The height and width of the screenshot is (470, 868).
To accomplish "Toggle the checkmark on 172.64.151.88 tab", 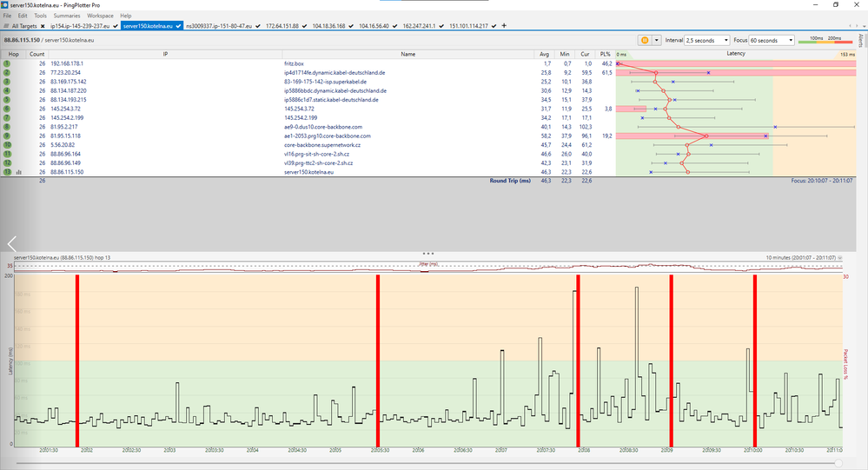I will tap(304, 26).
